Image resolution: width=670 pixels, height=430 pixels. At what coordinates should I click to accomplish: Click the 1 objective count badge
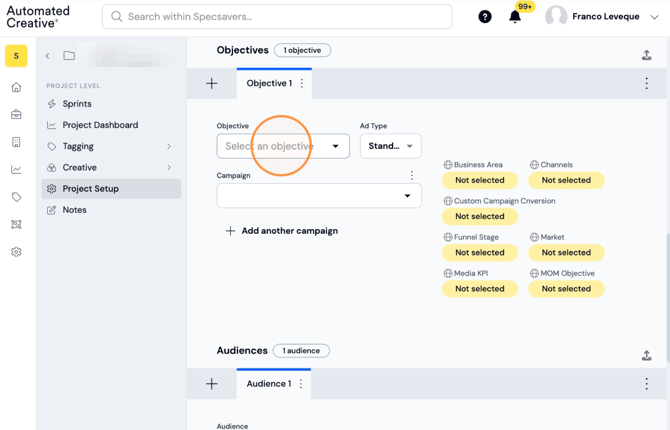point(302,50)
